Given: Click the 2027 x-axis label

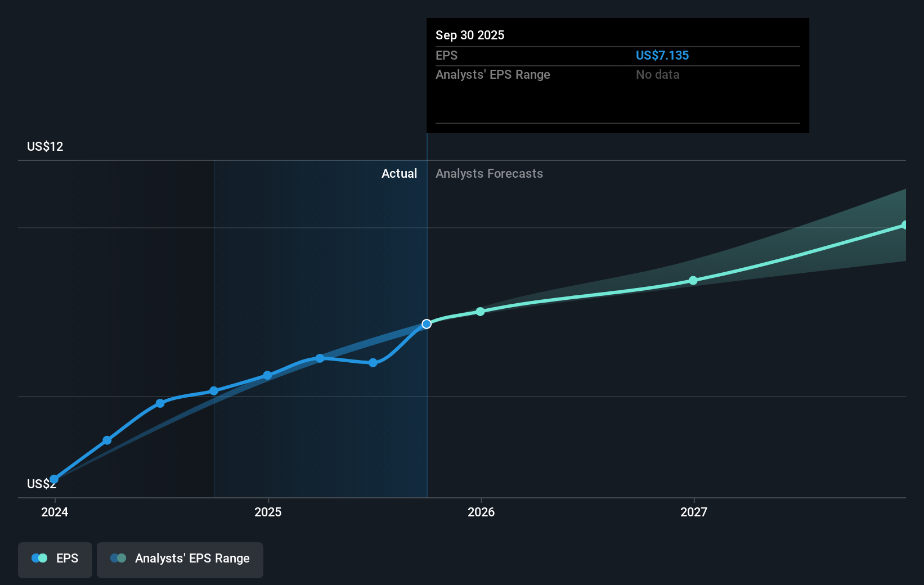Looking at the screenshot, I should coord(694,512).
